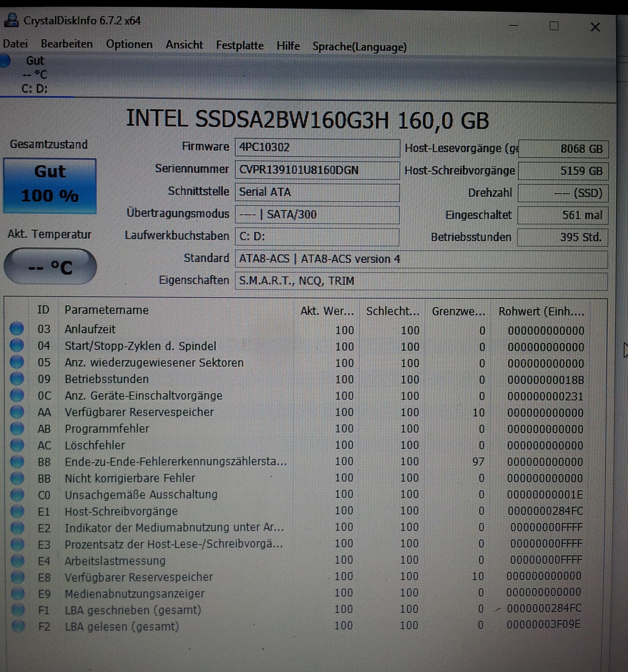Click the CrystalDiskInfo app icon in title bar
This screenshot has width=628, height=672.
pos(11,20)
